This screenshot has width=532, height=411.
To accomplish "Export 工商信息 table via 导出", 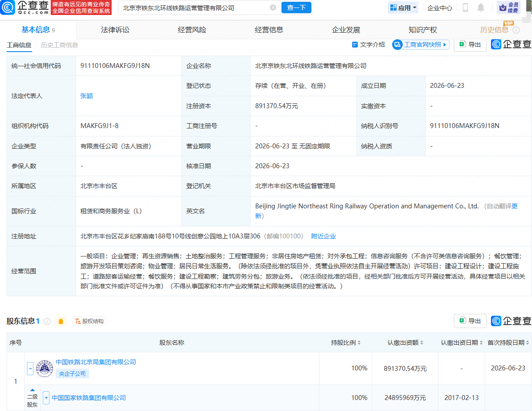I will click(470, 45).
